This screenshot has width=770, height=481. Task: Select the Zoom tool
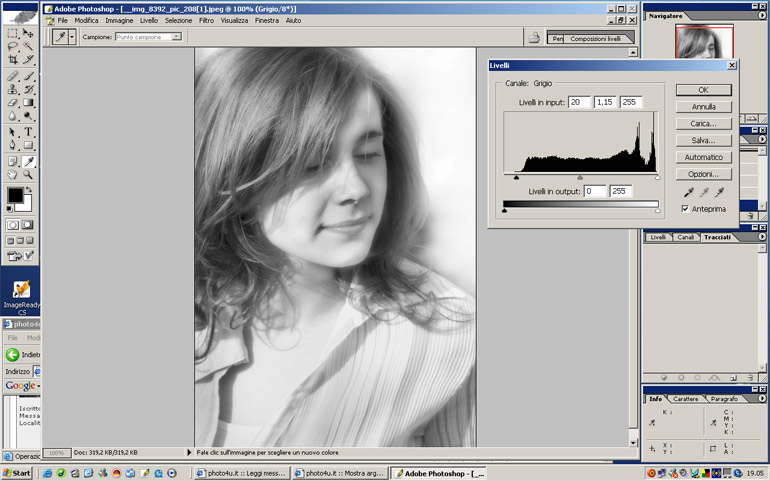[28, 174]
